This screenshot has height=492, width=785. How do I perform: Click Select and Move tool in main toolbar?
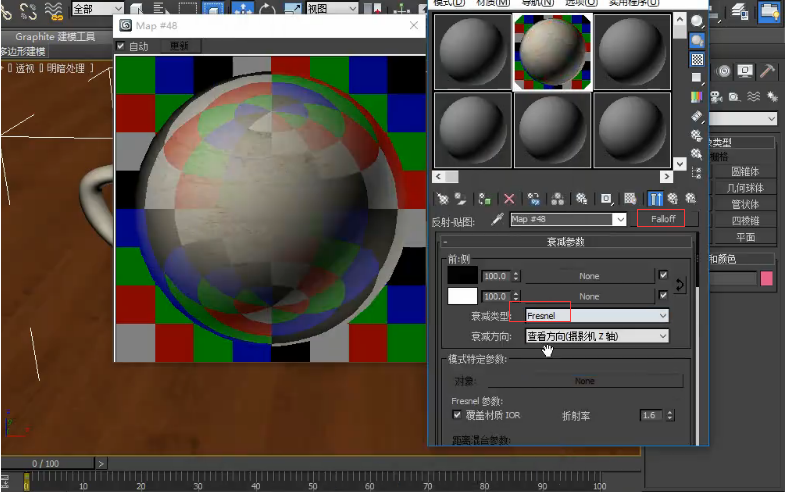[x=243, y=8]
